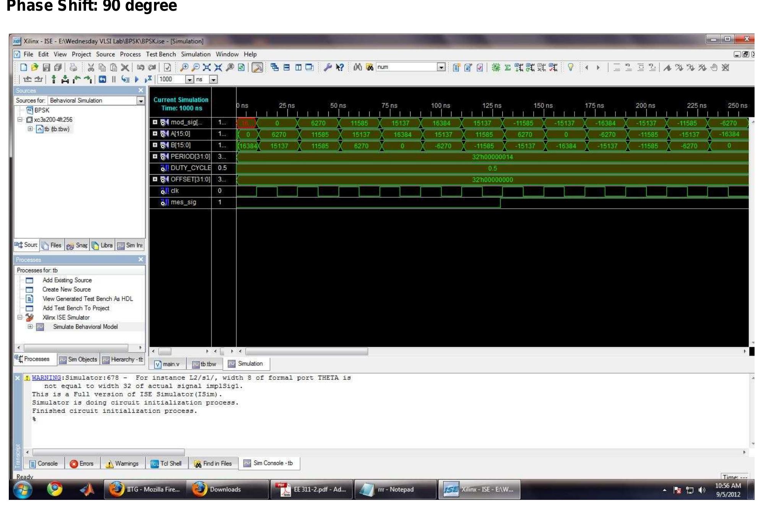The width and height of the screenshot is (758, 532).
Task: Open the Simulation menu in the menu bar
Action: 195,54
